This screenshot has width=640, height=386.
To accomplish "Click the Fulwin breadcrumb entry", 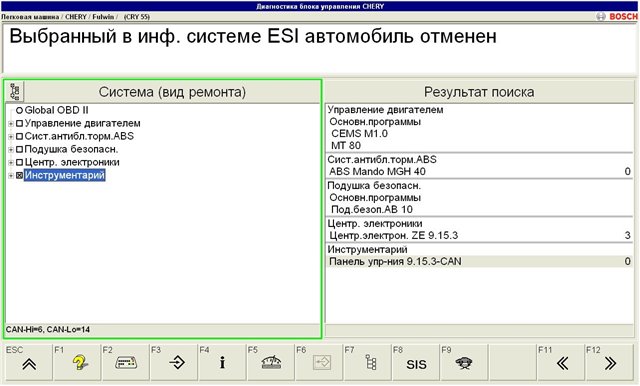I will point(103,17).
